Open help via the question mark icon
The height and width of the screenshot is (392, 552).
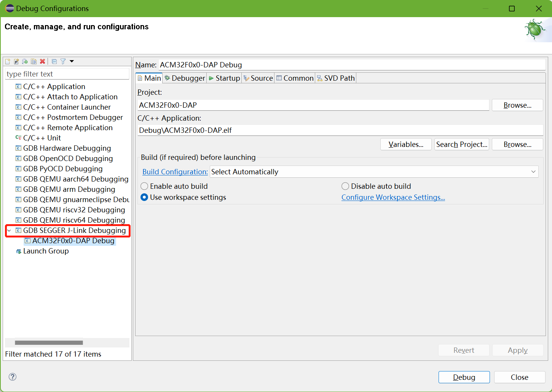(x=13, y=377)
